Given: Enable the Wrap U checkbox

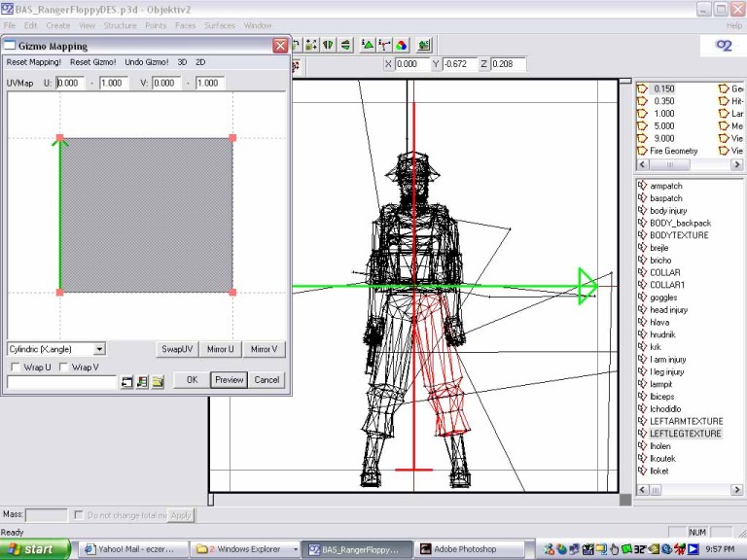Looking at the screenshot, I should 16,367.
